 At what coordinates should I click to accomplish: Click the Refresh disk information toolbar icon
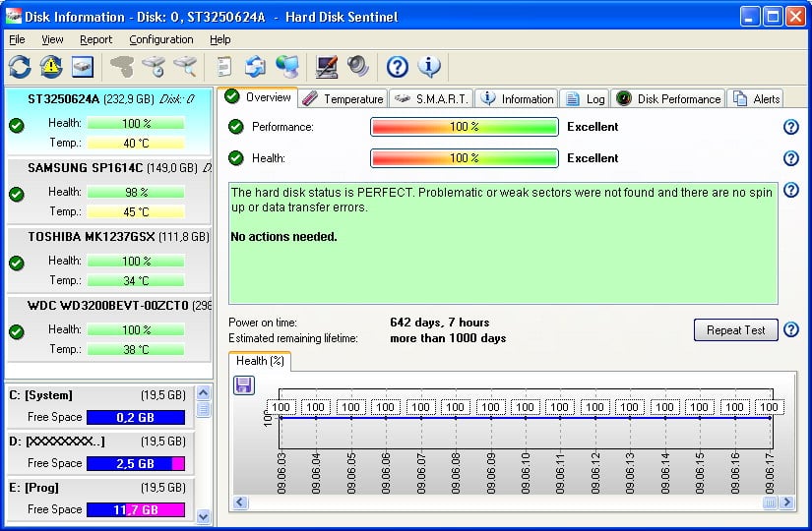coord(20,67)
